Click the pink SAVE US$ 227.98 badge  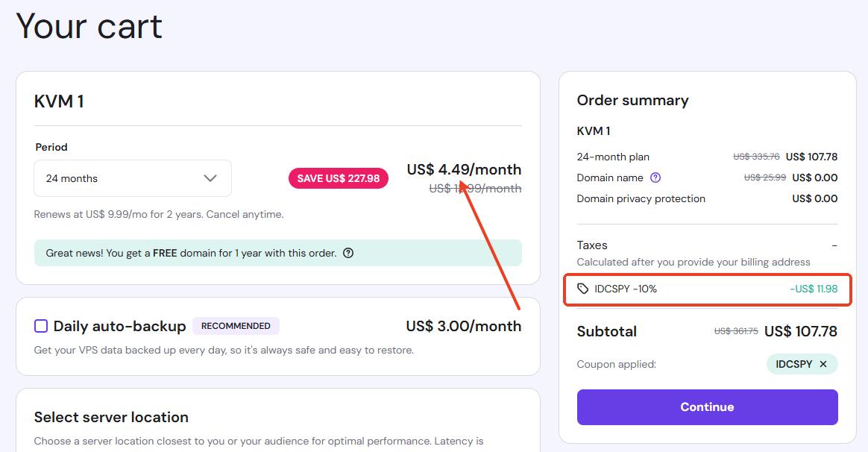[339, 178]
